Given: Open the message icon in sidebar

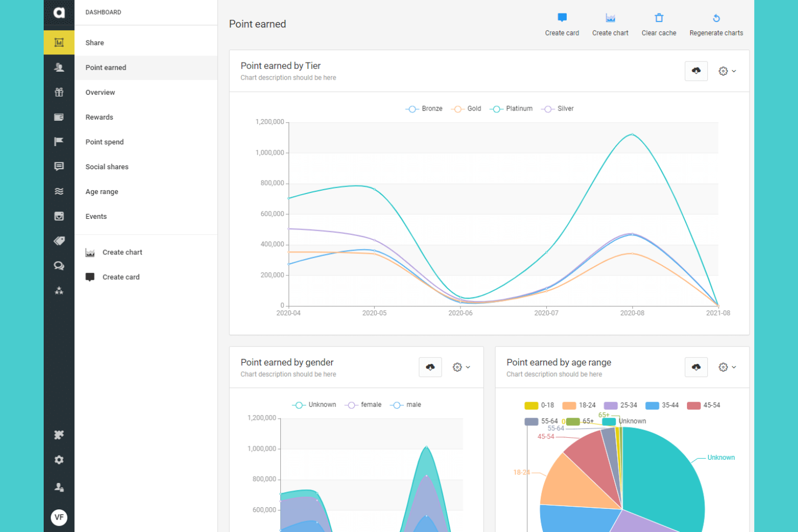Looking at the screenshot, I should pyautogui.click(x=59, y=167).
